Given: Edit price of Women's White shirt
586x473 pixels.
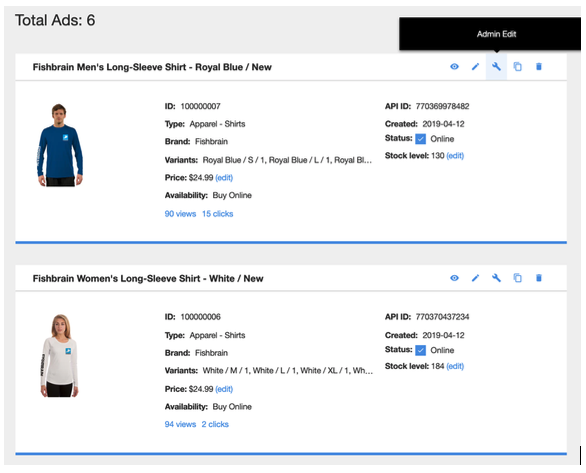Looking at the screenshot, I should coord(224,389).
